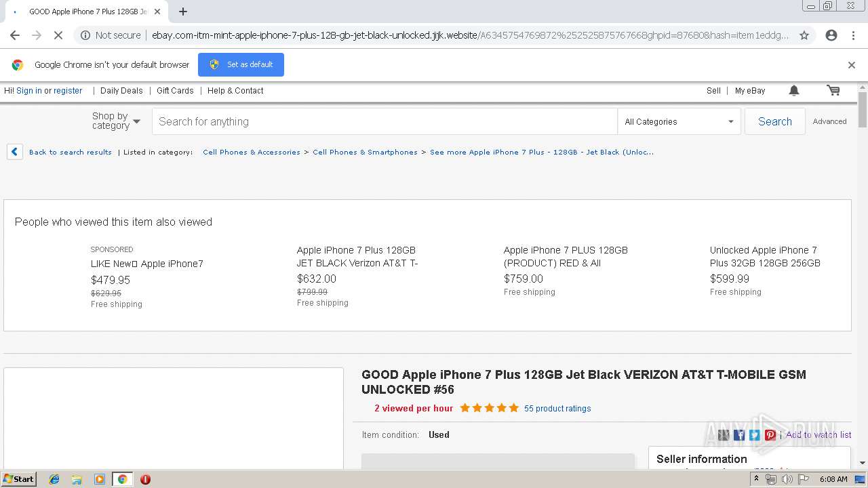
Task: Share listing via email icon
Action: [724, 435]
